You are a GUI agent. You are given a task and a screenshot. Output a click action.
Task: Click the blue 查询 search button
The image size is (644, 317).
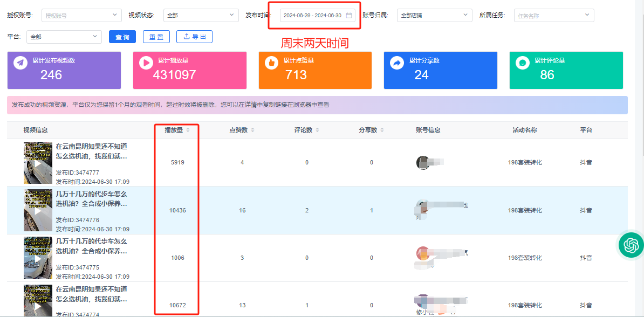[122, 37]
